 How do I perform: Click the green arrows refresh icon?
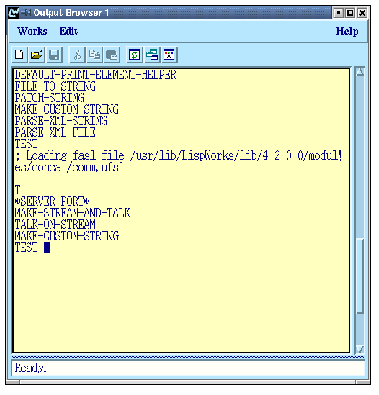click(135, 55)
